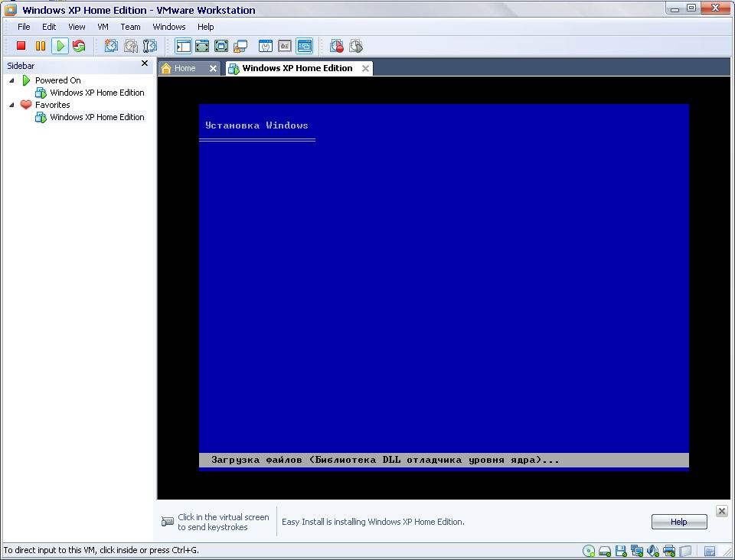The image size is (735, 560).
Task: Collapse the Powered On tree group
Action: [x=11, y=80]
